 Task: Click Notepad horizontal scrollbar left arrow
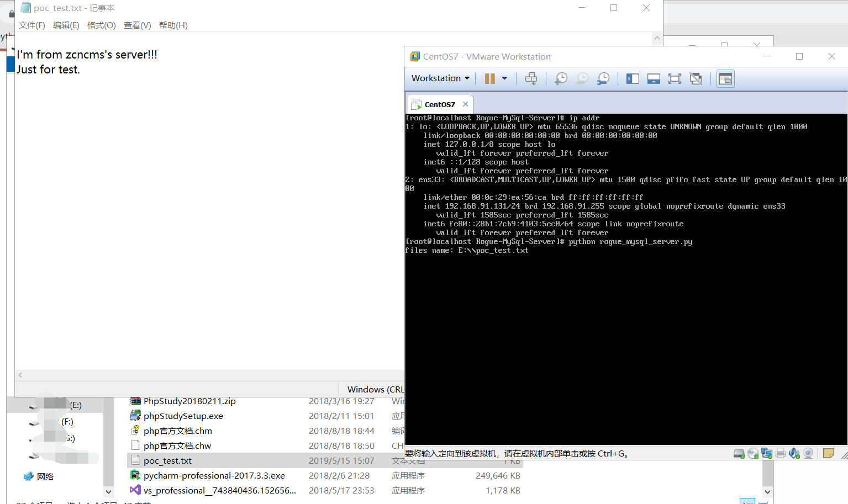coord(20,375)
